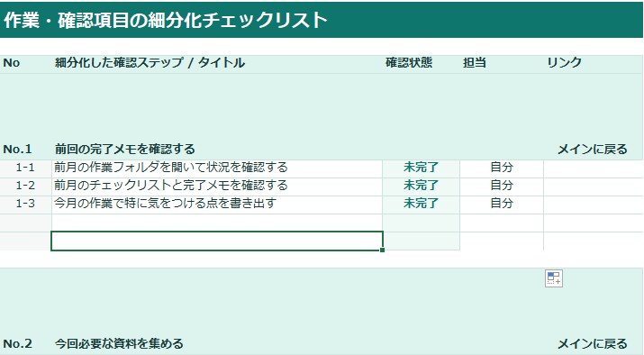
Task: Click メインに戻る link in No.1 row
Action: click(593, 150)
